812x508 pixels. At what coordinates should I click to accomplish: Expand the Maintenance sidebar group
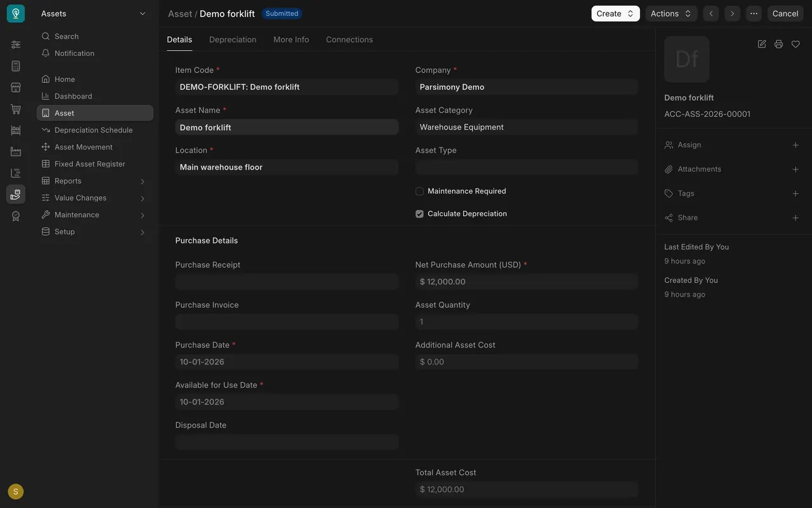[x=95, y=215]
